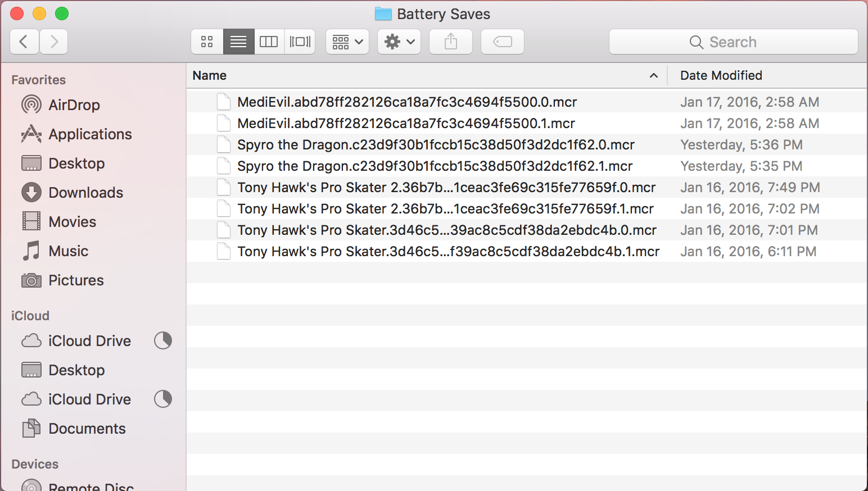This screenshot has height=491, width=868.
Task: Open the item arrangement dropdown
Action: pos(347,42)
